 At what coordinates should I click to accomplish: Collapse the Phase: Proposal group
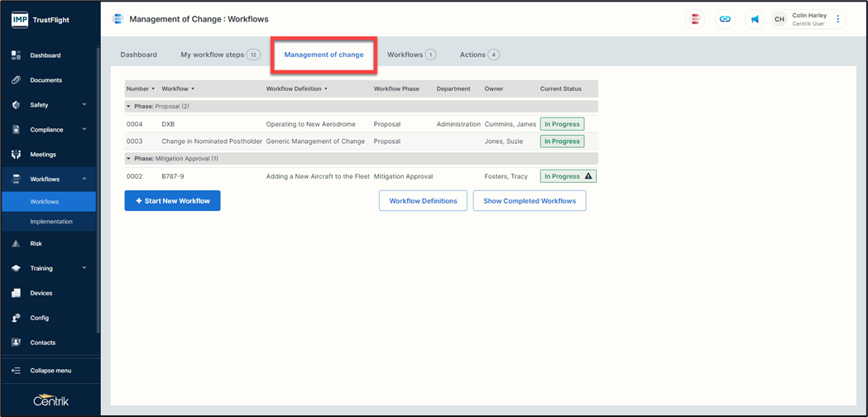[x=129, y=107]
